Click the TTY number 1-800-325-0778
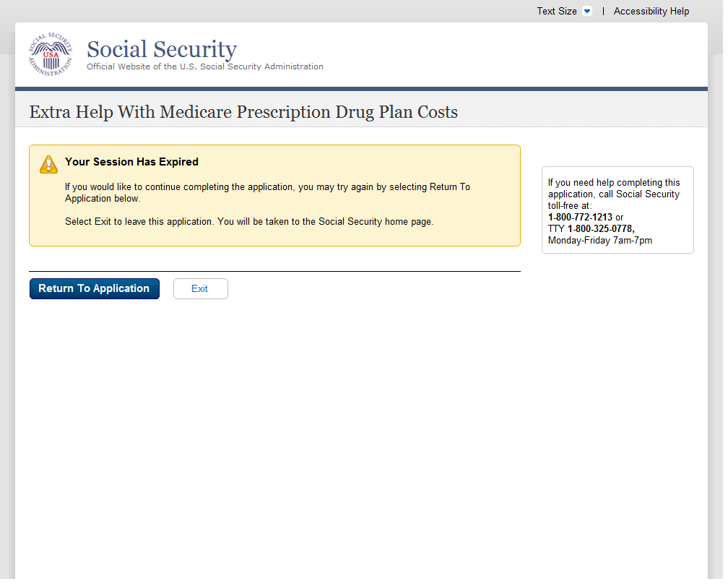 click(601, 228)
